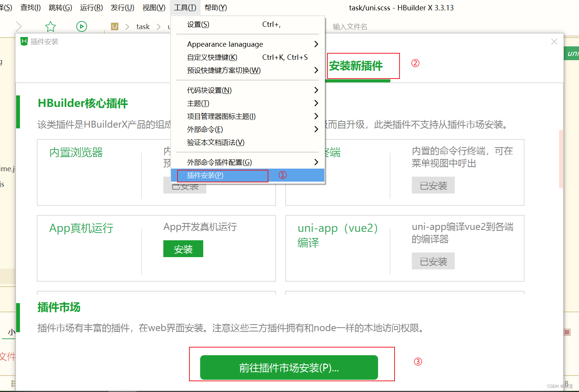Select 设置(S) menu entry

coord(248,25)
